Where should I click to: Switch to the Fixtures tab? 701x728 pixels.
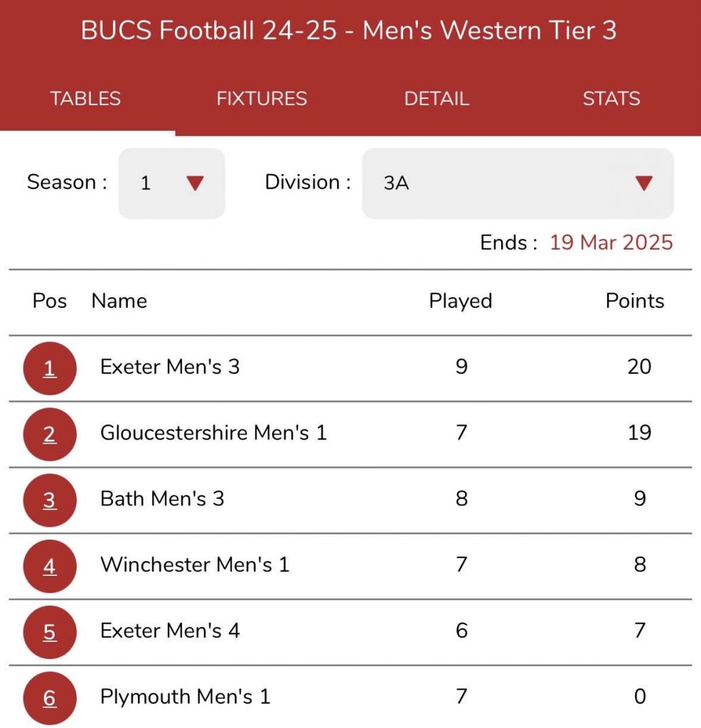[262, 99]
